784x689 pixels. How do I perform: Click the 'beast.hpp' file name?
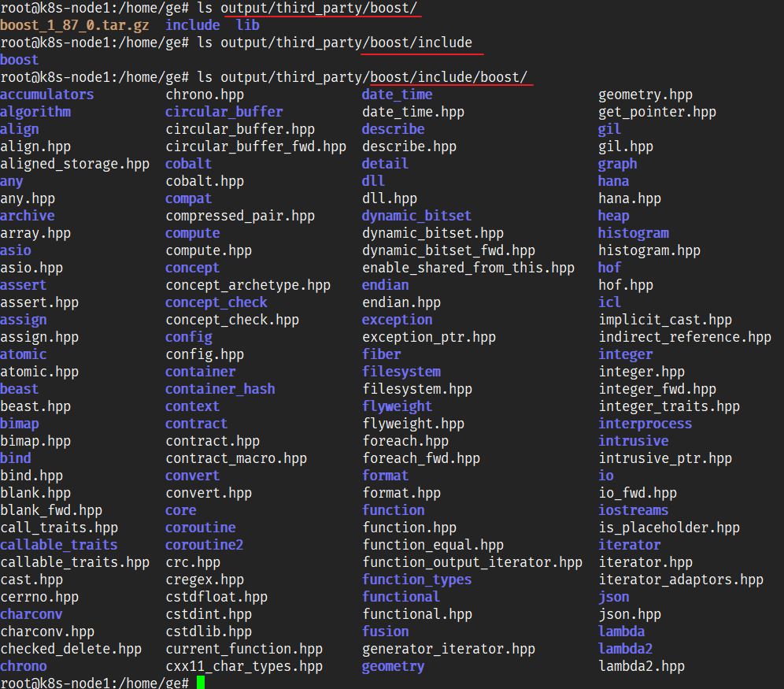35,406
